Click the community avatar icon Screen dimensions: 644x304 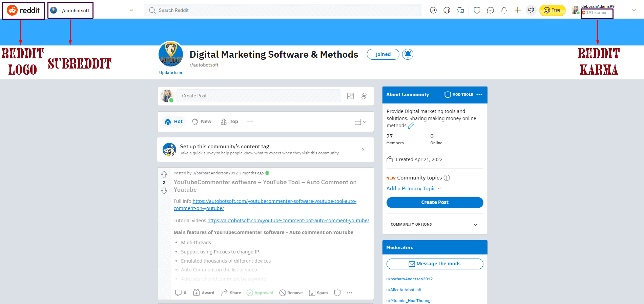tap(171, 54)
